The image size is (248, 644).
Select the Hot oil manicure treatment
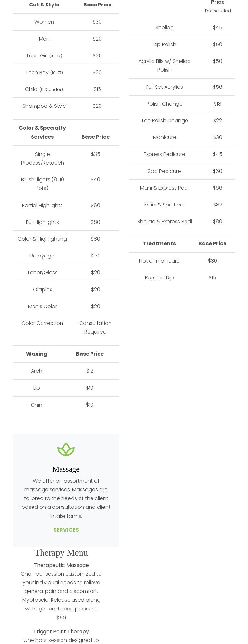159,261
